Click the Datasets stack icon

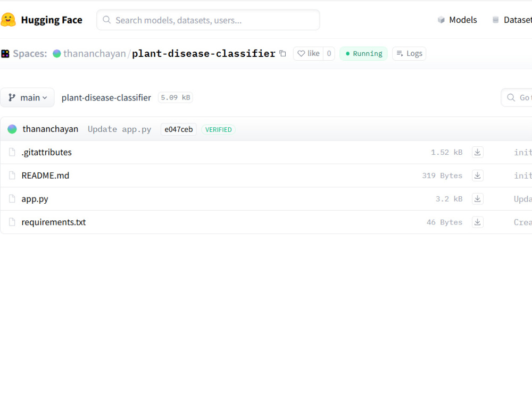coord(496,20)
